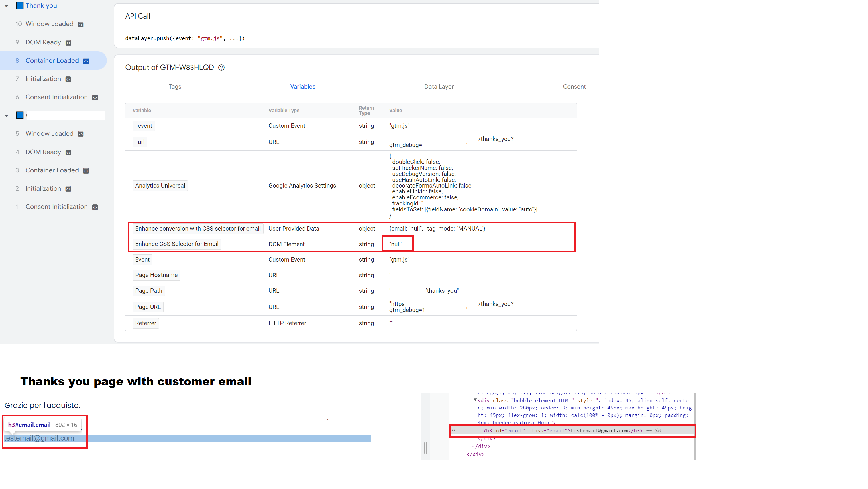Click API icon beside DOM Ready 9
Screen dimensions: 868x489
click(x=68, y=43)
